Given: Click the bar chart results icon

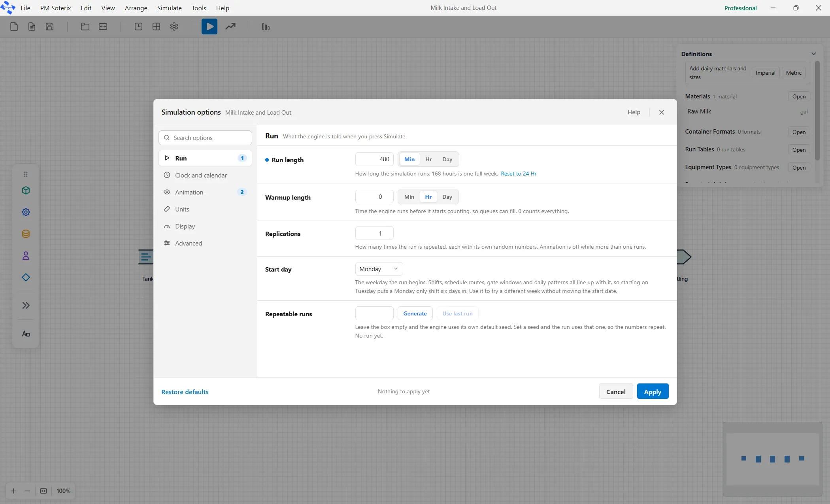Looking at the screenshot, I should (x=266, y=26).
